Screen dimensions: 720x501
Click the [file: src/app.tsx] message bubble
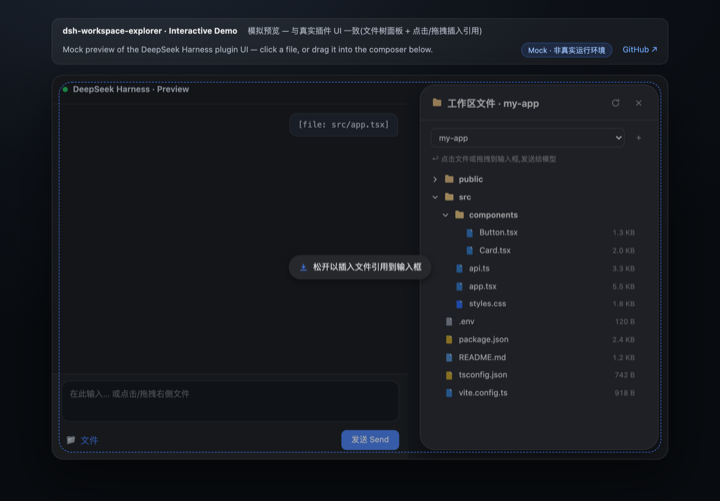(x=343, y=125)
